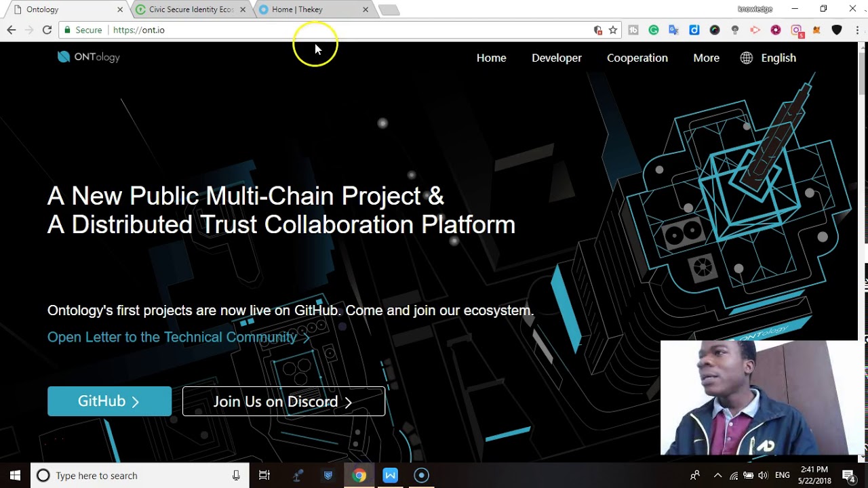Open the MetaMask fox extension
The width and height of the screenshot is (868, 488).
(816, 30)
